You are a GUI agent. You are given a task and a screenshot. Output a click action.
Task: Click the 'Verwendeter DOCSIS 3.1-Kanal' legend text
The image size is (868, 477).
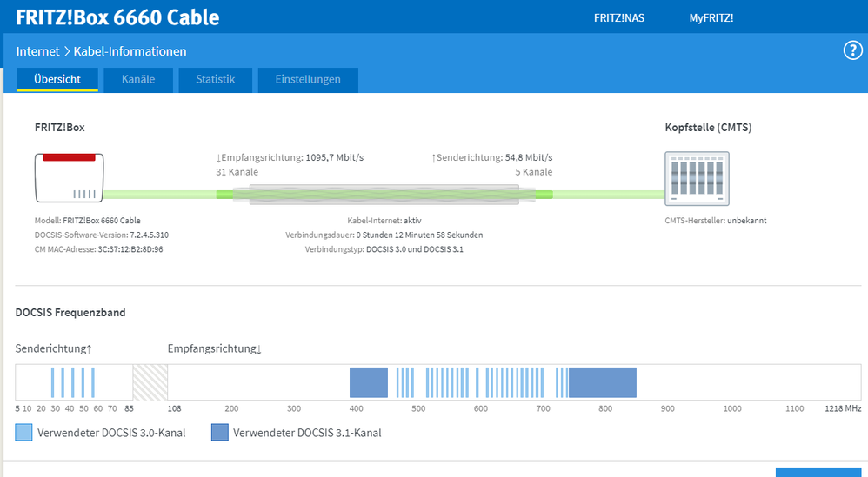click(307, 433)
